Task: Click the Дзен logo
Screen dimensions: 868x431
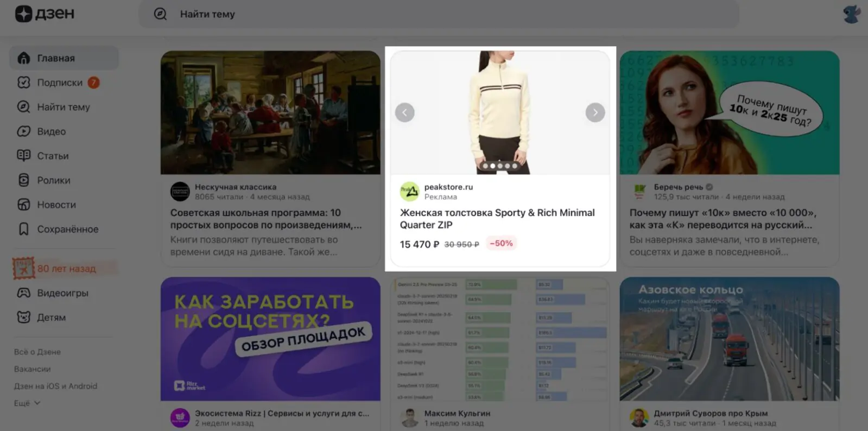Action: (x=45, y=14)
